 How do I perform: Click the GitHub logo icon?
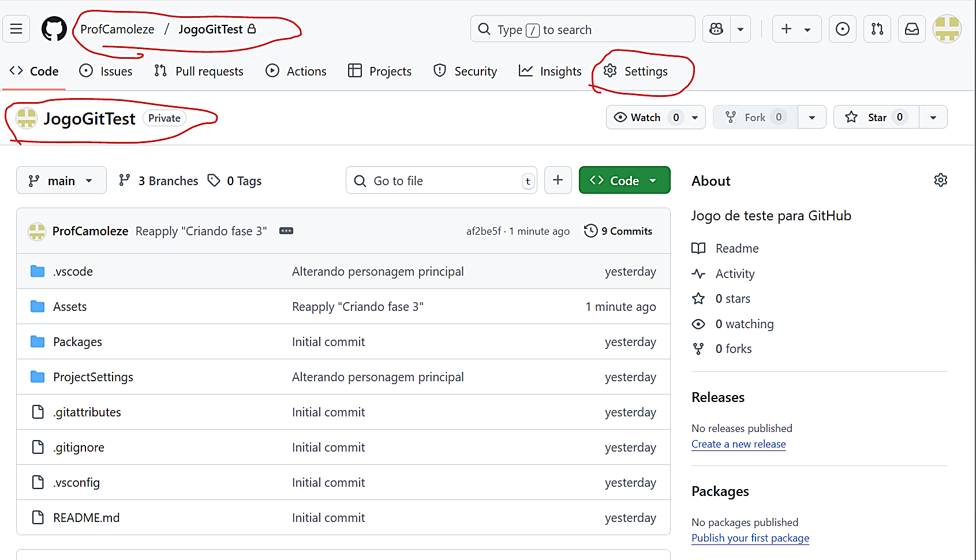pos(54,29)
